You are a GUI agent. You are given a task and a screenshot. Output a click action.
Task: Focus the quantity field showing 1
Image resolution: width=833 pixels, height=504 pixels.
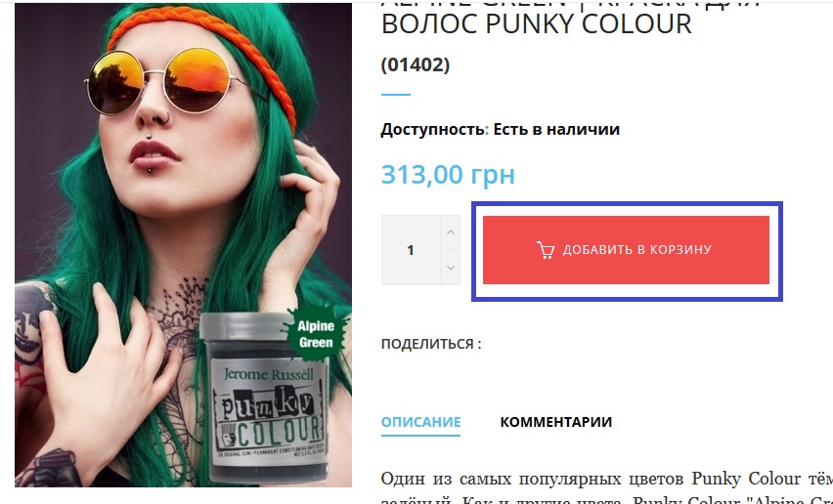pyautogui.click(x=411, y=250)
